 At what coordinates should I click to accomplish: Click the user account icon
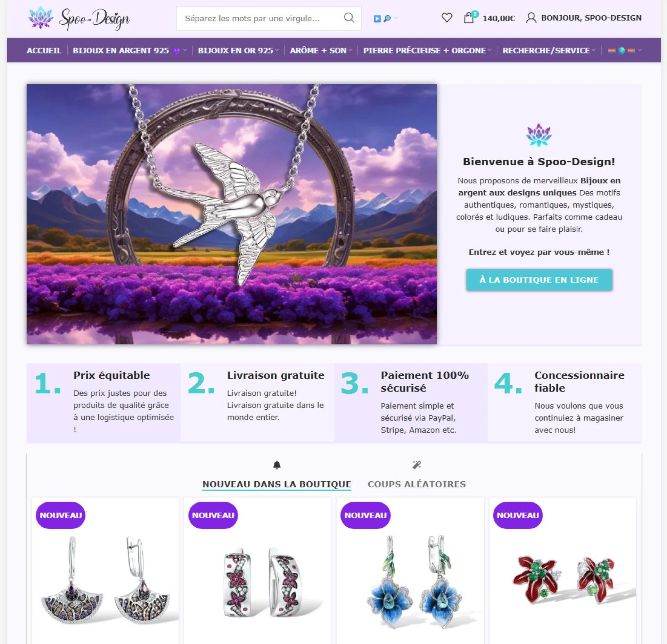point(531,18)
